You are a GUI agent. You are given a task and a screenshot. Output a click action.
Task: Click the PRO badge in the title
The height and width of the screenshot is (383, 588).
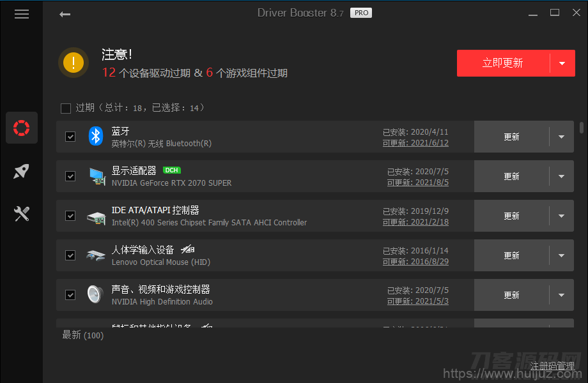[361, 13]
